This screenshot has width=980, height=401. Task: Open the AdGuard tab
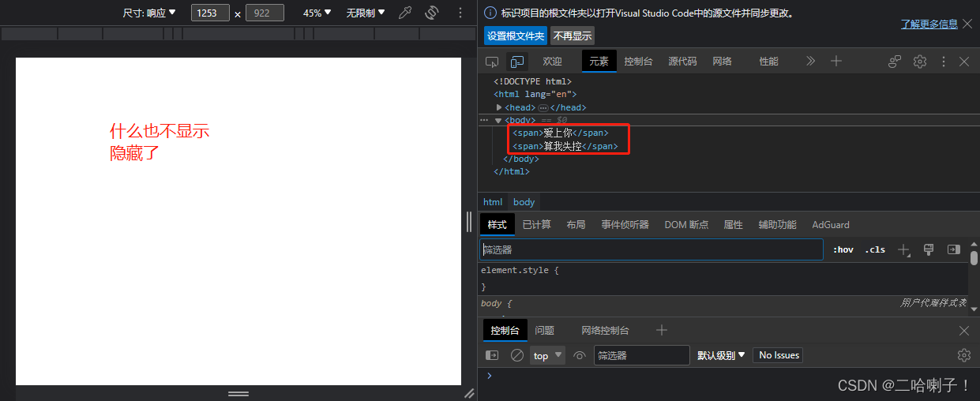[x=831, y=225]
